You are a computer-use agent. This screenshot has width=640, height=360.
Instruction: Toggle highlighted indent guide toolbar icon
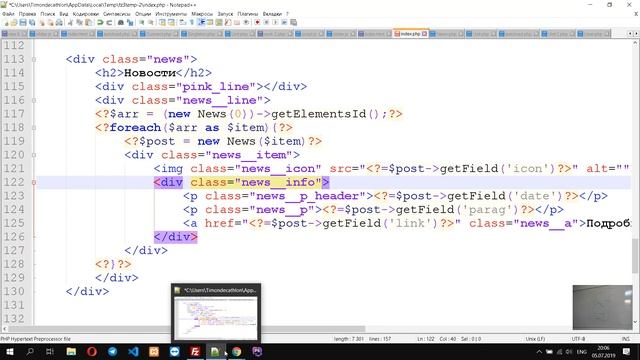201,22
